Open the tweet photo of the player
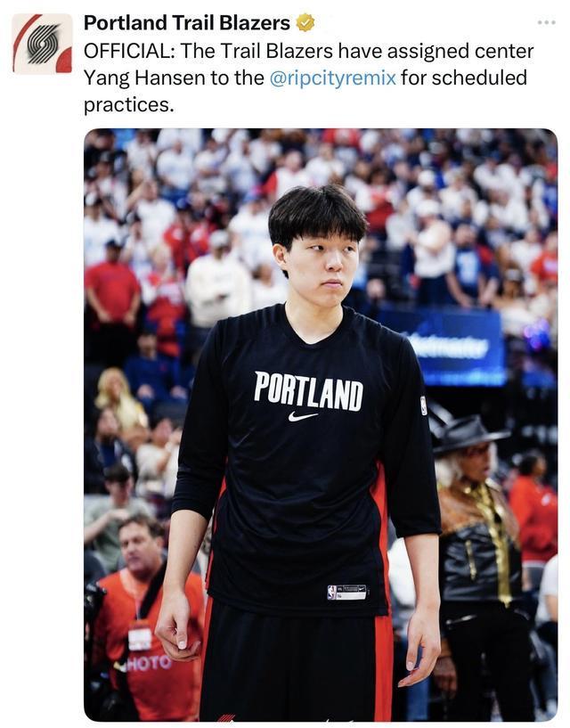The image size is (570, 728). coord(321,424)
